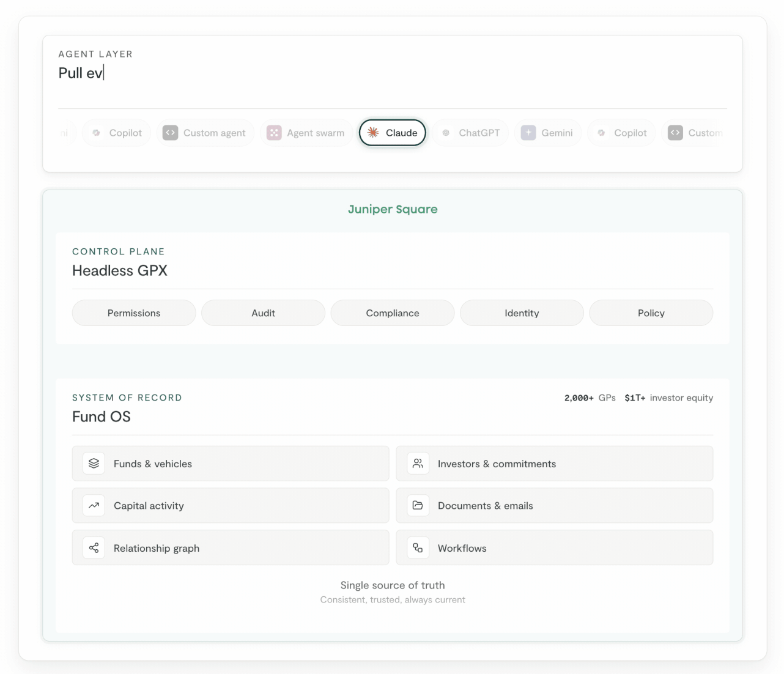Click the ChatGPT logo icon
Viewport: 784px width, 674px height.
tap(446, 133)
